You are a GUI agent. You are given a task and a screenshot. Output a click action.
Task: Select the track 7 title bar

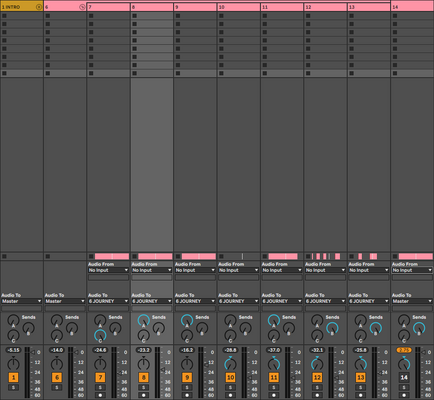pyautogui.click(x=108, y=7)
